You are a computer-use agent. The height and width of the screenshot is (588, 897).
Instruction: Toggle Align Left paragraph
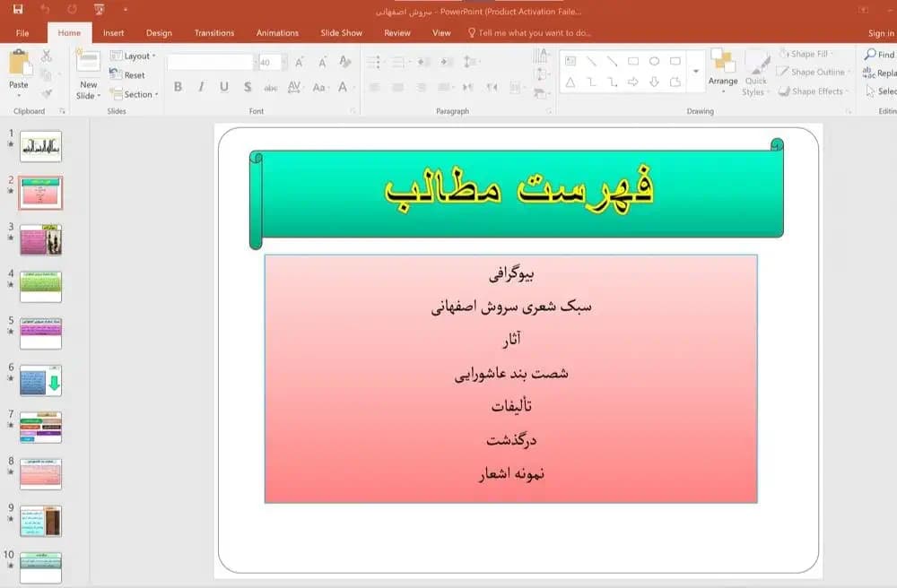tap(375, 87)
